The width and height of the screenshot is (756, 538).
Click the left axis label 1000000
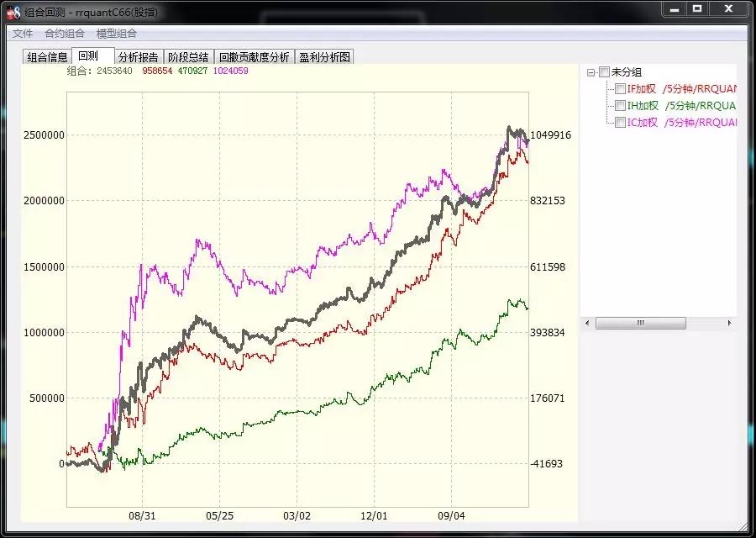click(44, 332)
